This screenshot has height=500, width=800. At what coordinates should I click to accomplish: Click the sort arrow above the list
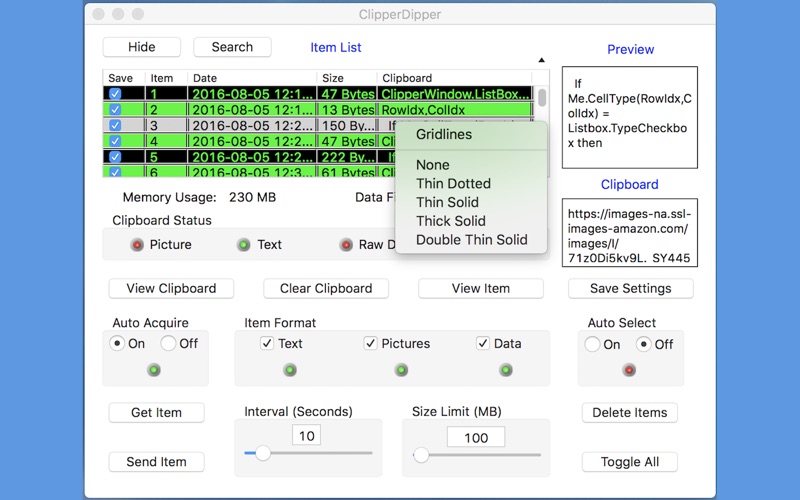(x=541, y=60)
